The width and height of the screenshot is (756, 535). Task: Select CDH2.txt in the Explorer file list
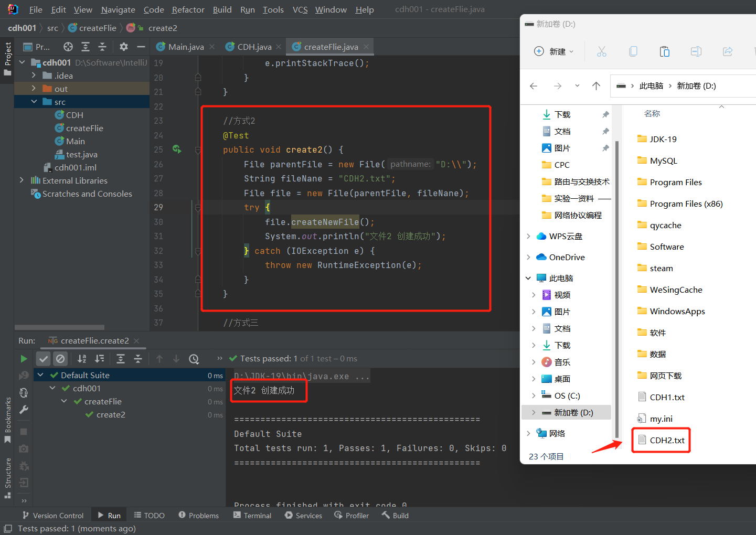click(x=667, y=440)
